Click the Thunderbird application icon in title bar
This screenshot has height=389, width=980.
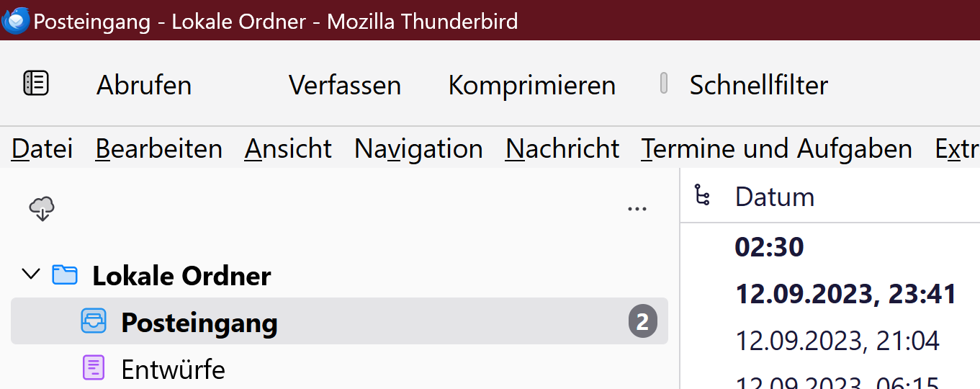coord(16,20)
